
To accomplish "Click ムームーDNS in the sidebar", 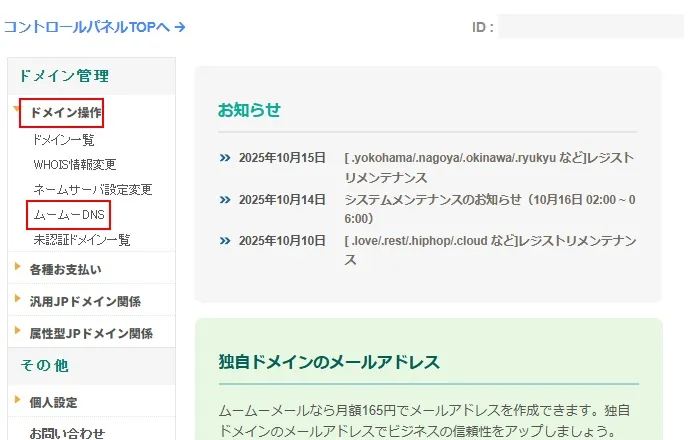I will pyautogui.click(x=68, y=215).
